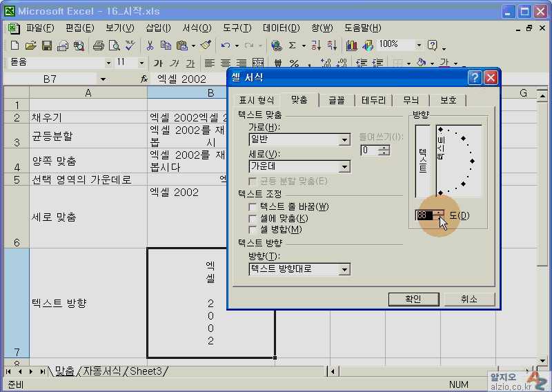The height and width of the screenshot is (392, 552).
Task: Enable the 텍스트 줄 바꿈 checkbox
Action: pyautogui.click(x=253, y=207)
